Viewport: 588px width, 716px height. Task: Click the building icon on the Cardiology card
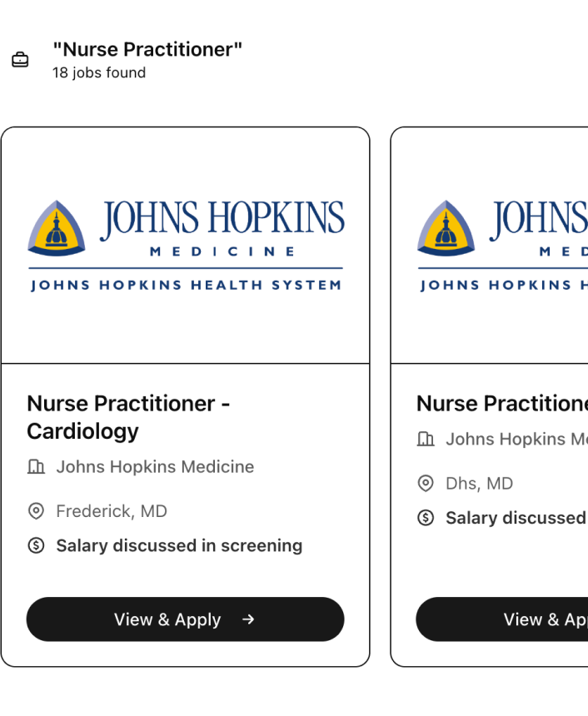[36, 467]
